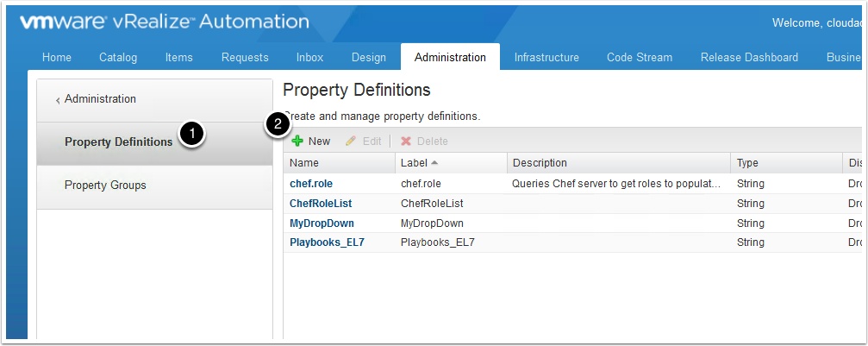Open Property Groups in the sidebar
868x346 pixels.
point(154,186)
